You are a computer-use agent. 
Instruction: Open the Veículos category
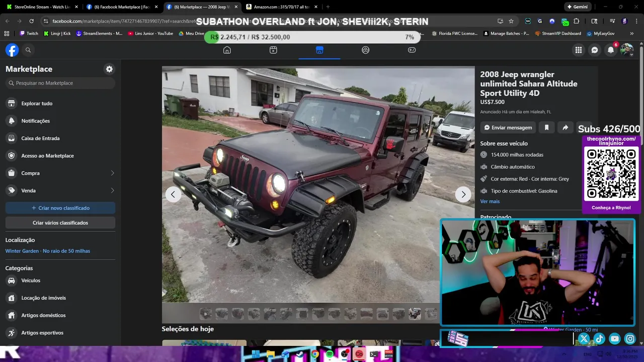point(60,281)
